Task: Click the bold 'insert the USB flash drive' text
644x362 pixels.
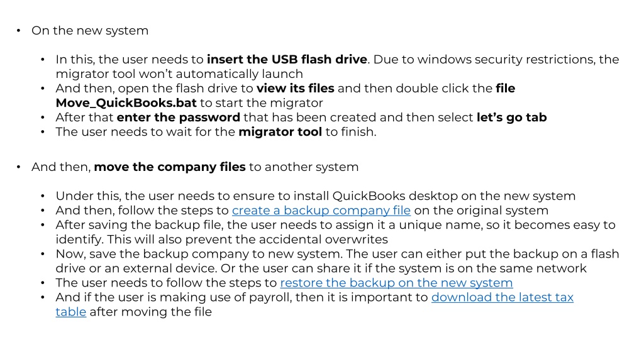Action: (x=287, y=60)
